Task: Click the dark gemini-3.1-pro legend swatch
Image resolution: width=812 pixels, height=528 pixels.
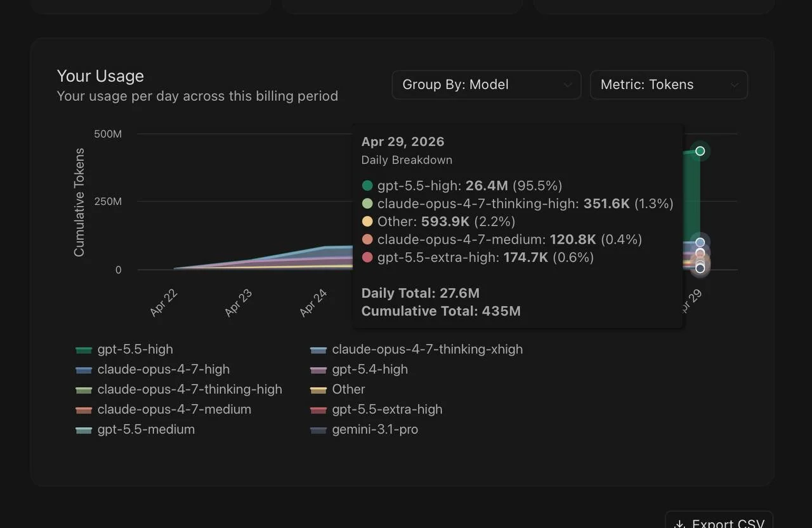Action: (x=318, y=430)
